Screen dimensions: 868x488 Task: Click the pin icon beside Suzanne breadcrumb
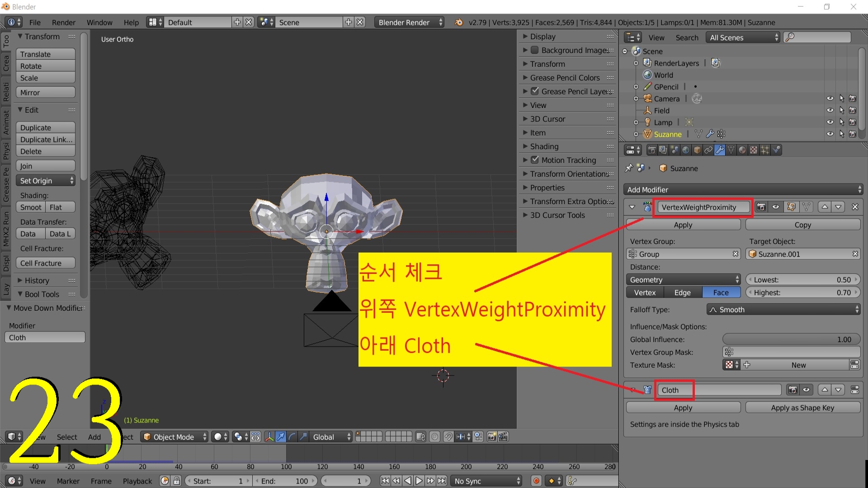point(629,168)
